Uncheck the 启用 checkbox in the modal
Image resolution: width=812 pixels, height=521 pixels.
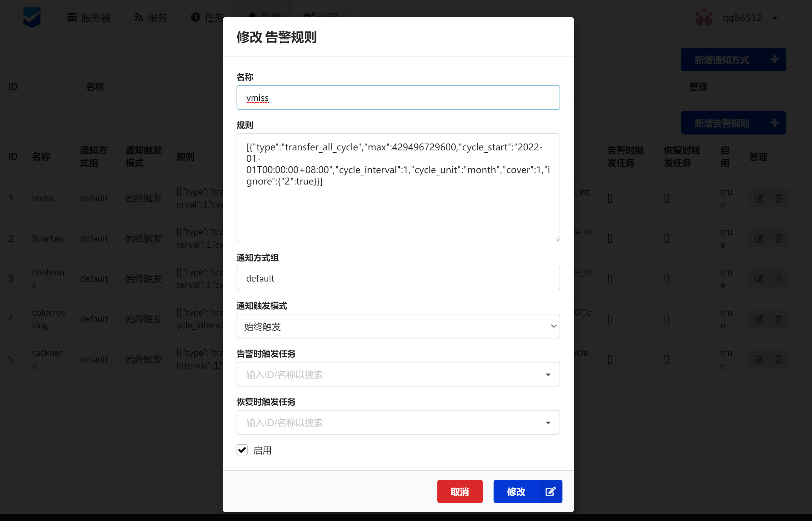[x=242, y=450]
